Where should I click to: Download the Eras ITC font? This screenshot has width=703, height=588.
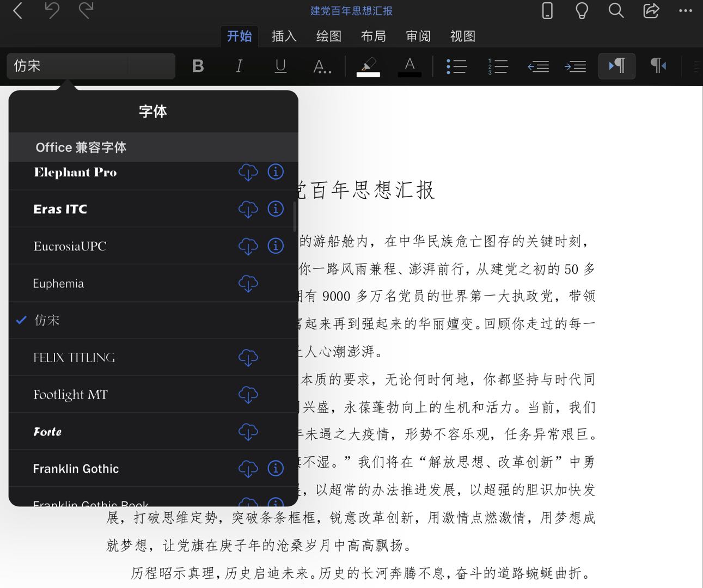coord(248,209)
